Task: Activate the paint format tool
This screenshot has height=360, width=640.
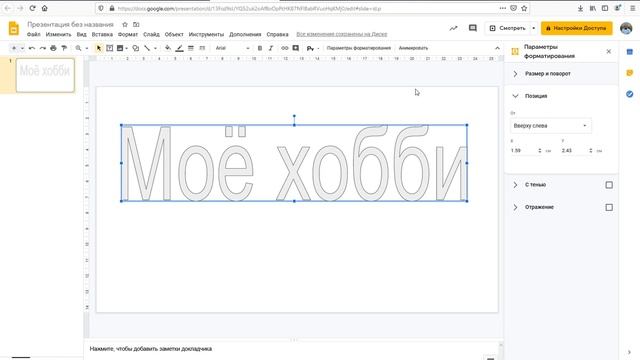Action: (64, 48)
